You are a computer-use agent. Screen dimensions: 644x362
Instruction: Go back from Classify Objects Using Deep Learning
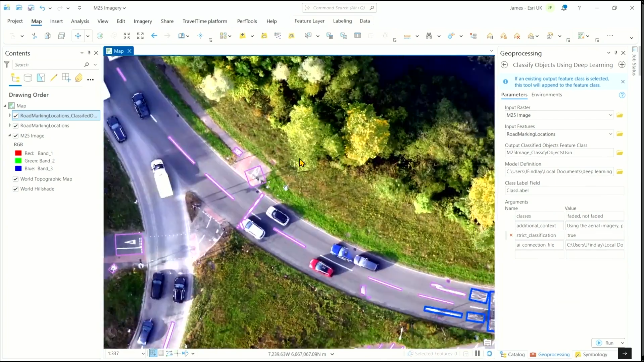click(x=505, y=65)
